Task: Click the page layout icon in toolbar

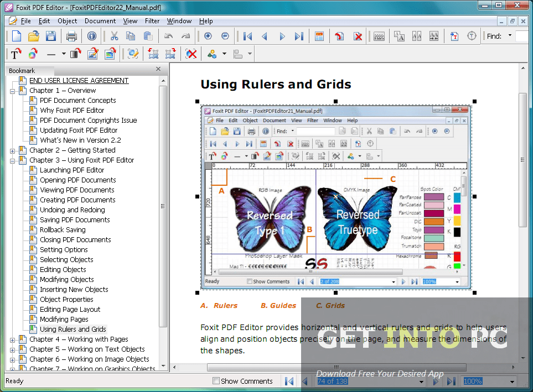Action: pos(319,36)
